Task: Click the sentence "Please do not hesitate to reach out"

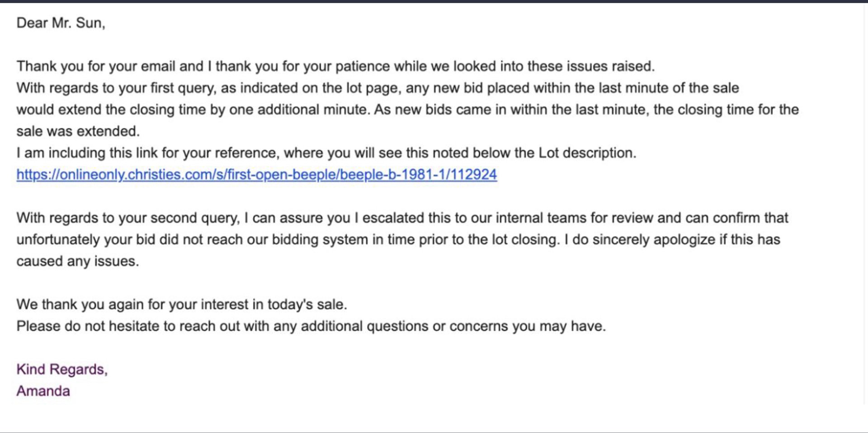Action: click(311, 326)
